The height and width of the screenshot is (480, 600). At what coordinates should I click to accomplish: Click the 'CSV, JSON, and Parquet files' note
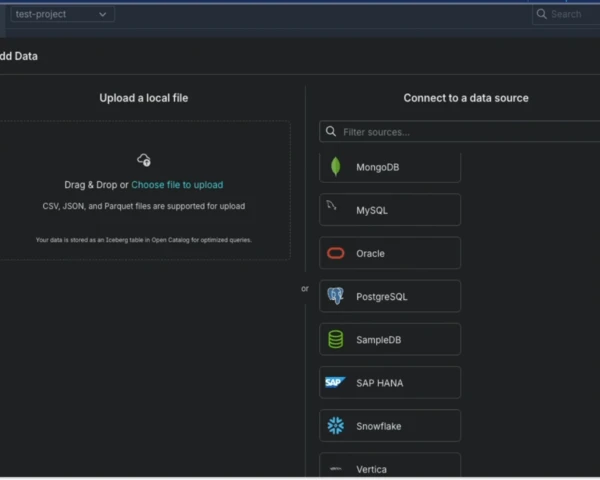(x=144, y=206)
